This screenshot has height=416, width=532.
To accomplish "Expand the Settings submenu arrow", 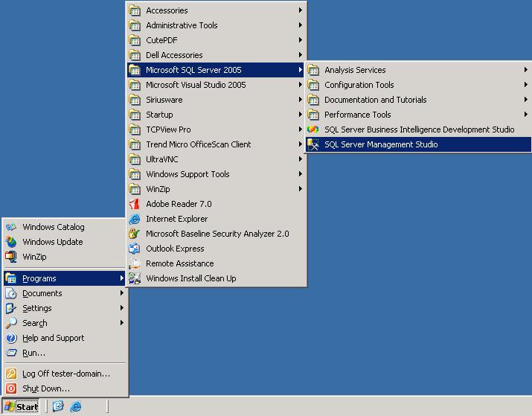I will point(122,308).
